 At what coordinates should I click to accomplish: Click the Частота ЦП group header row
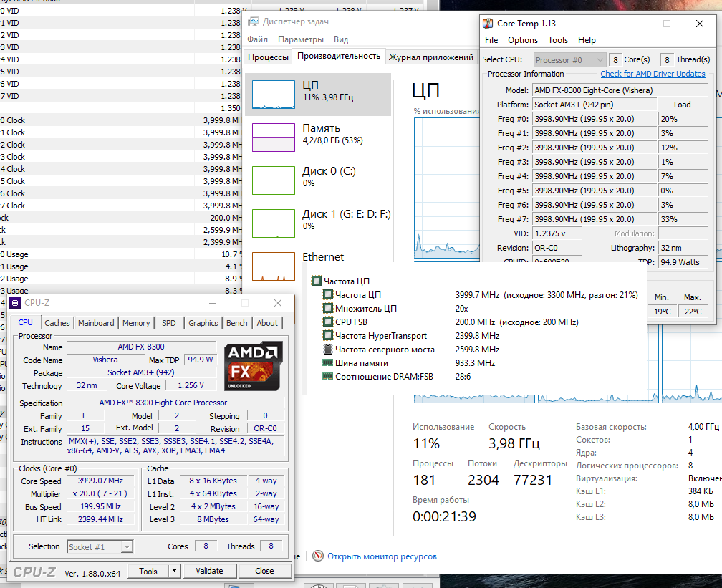(341, 281)
